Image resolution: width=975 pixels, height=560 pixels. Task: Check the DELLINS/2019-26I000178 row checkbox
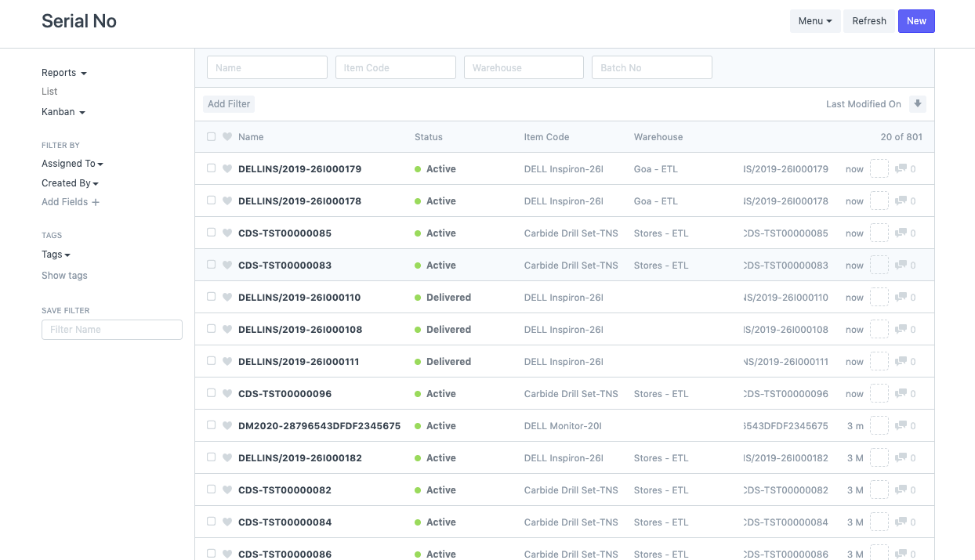(211, 201)
